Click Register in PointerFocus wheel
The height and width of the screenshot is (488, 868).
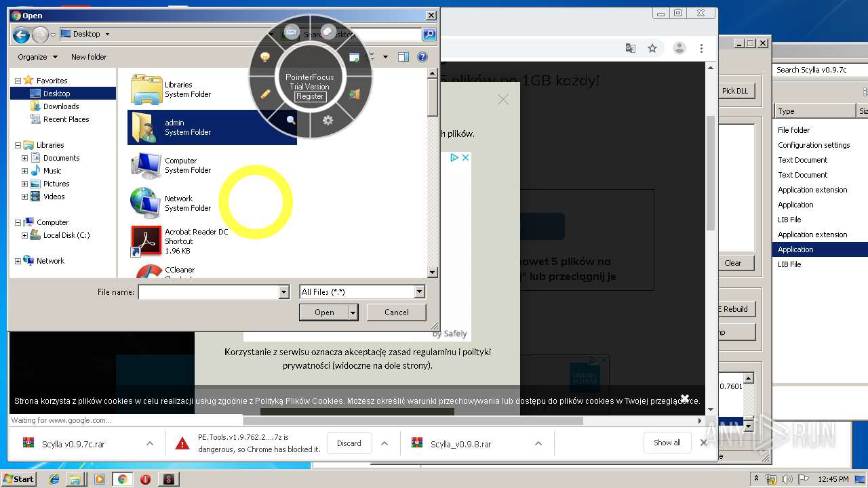[x=310, y=96]
